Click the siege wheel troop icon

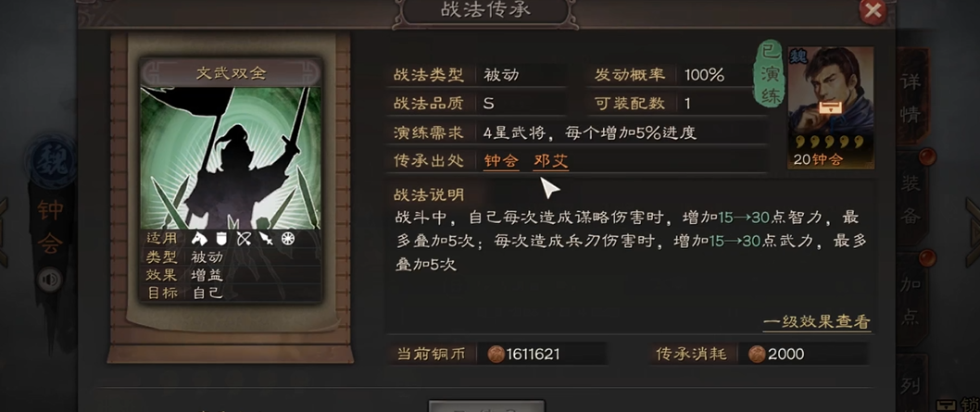[x=287, y=238]
